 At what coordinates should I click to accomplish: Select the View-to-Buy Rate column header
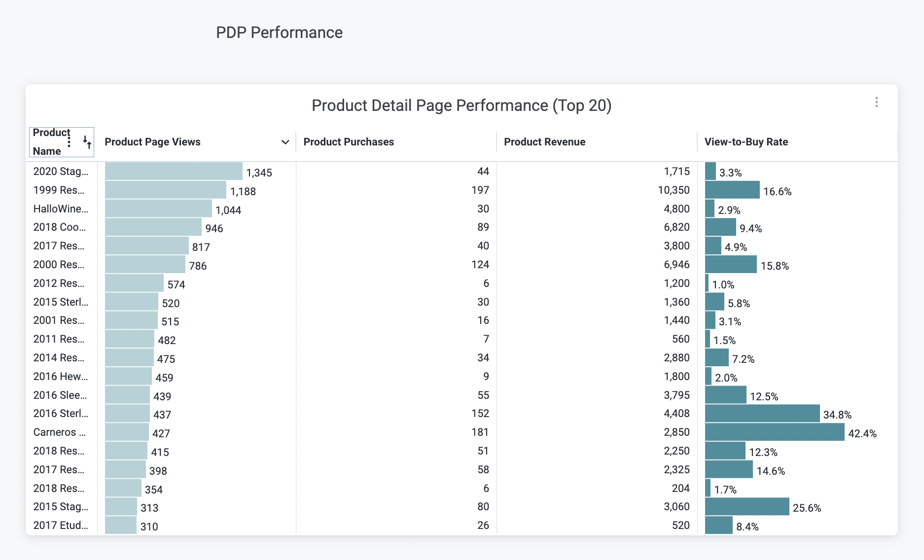click(x=746, y=142)
